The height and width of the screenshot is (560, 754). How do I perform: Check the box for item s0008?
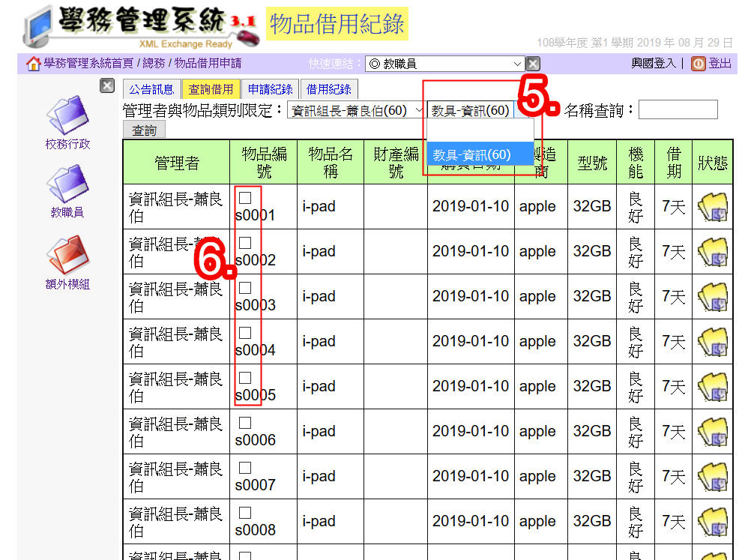(x=245, y=513)
